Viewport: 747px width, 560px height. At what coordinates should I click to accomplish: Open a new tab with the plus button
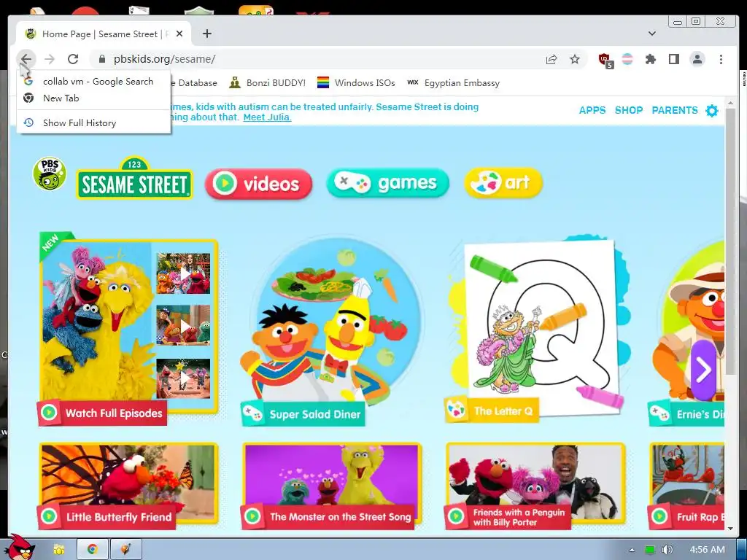pyautogui.click(x=206, y=34)
